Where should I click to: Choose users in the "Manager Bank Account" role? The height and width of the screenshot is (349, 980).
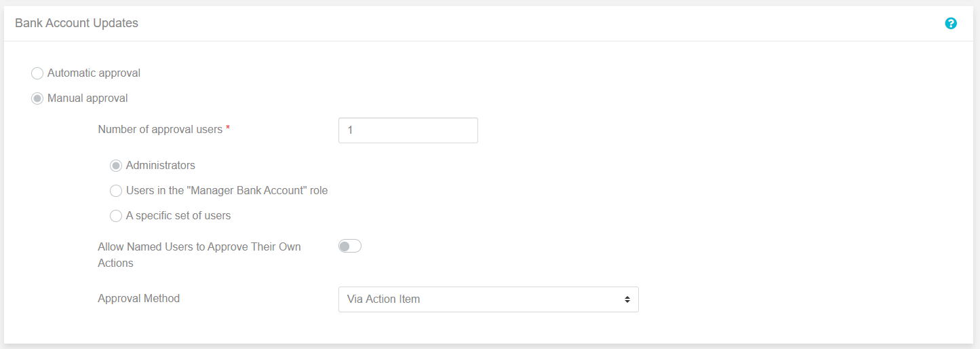coord(116,191)
